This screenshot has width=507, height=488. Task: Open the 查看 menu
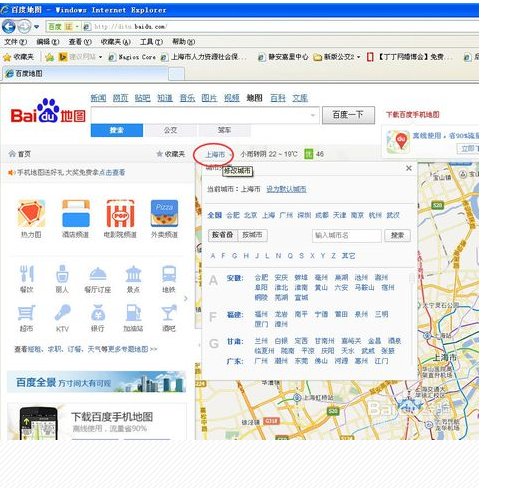click(x=80, y=42)
